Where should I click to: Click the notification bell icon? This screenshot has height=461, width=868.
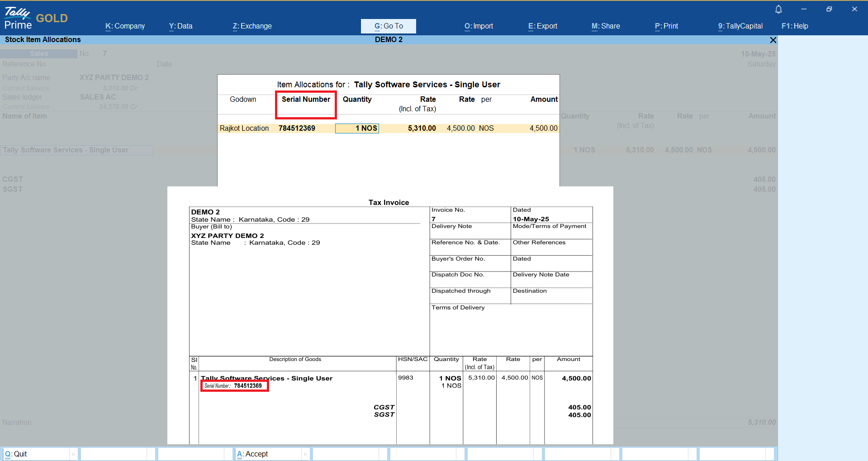point(778,10)
